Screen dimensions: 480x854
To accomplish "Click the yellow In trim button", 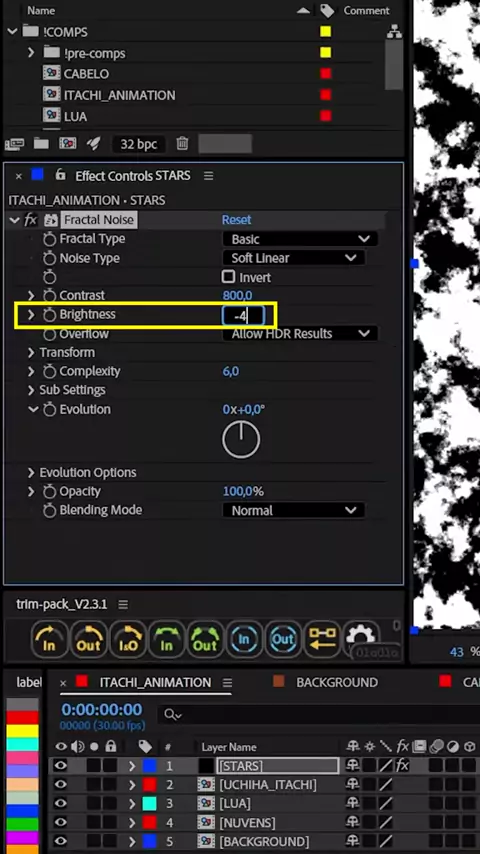I will [x=50, y=639].
